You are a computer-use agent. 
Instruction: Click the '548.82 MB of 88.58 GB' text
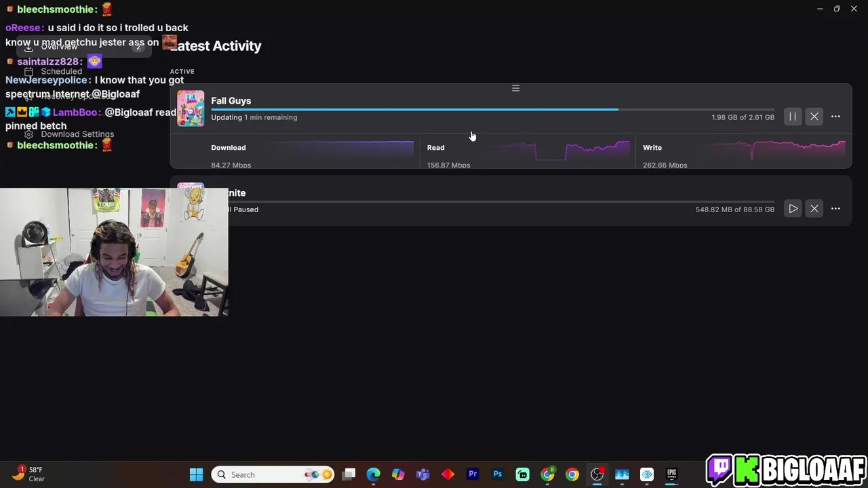(x=734, y=209)
